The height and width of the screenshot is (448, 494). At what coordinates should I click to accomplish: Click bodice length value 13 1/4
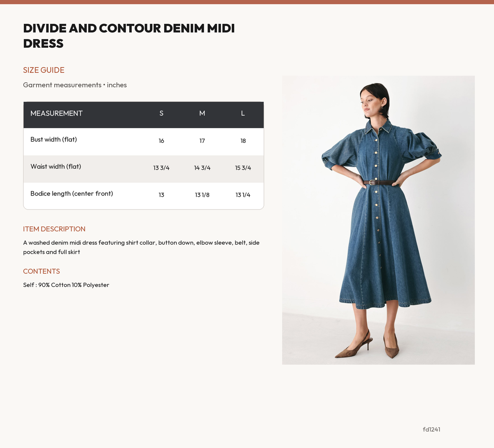pyautogui.click(x=243, y=195)
